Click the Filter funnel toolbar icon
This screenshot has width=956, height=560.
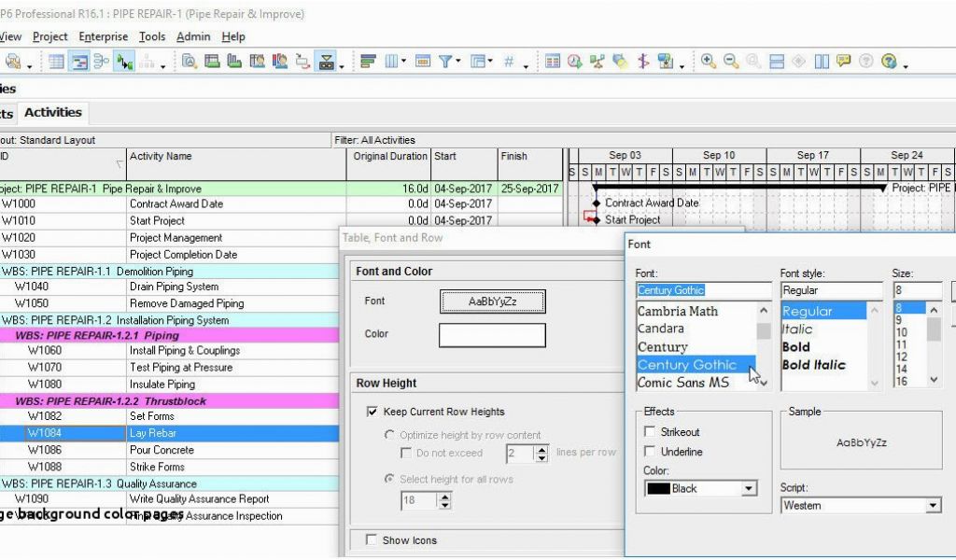446,62
